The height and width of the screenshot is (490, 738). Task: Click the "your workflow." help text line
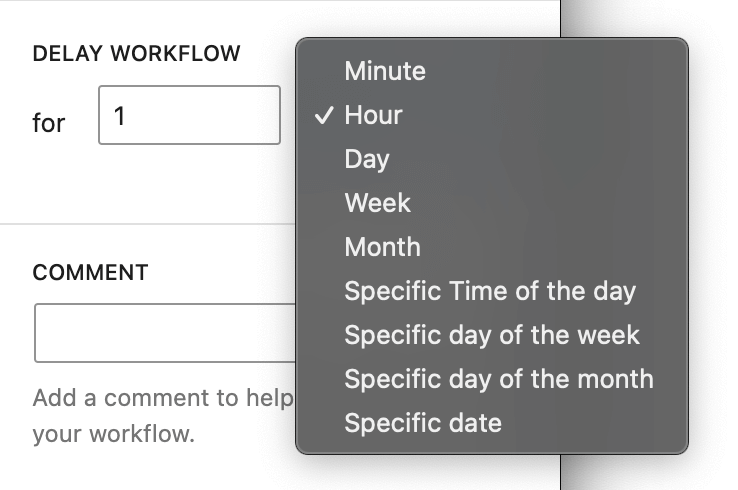[x=113, y=436]
